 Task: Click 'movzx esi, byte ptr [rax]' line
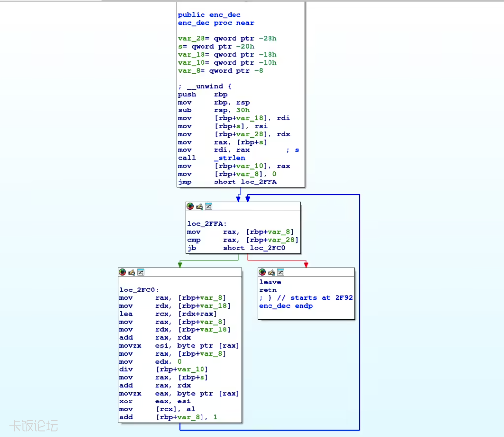[x=179, y=346]
